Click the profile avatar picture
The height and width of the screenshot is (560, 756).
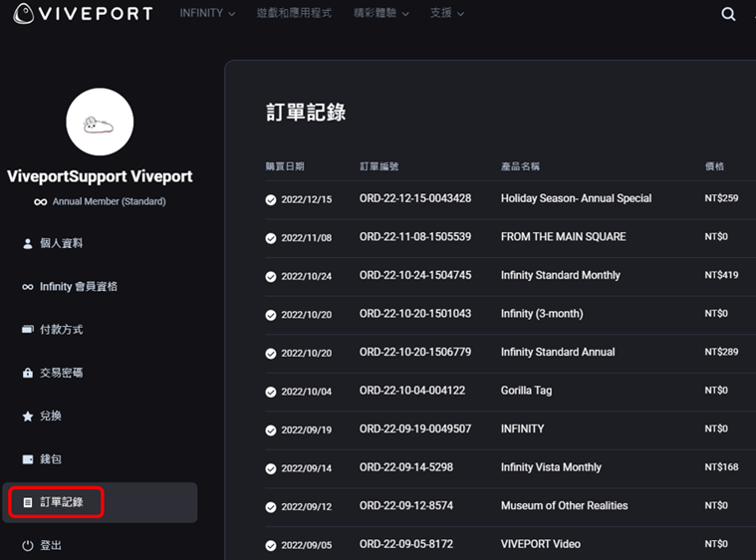click(100, 122)
